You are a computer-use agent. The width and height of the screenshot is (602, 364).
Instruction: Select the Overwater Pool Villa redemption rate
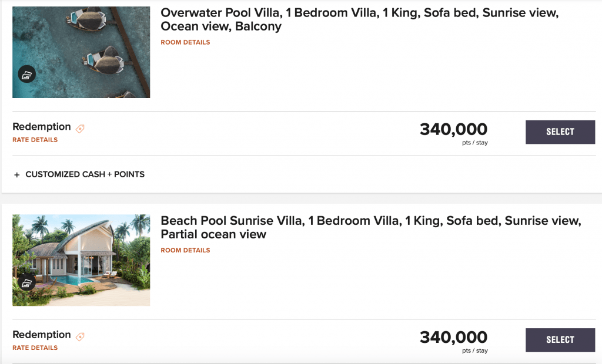point(560,132)
